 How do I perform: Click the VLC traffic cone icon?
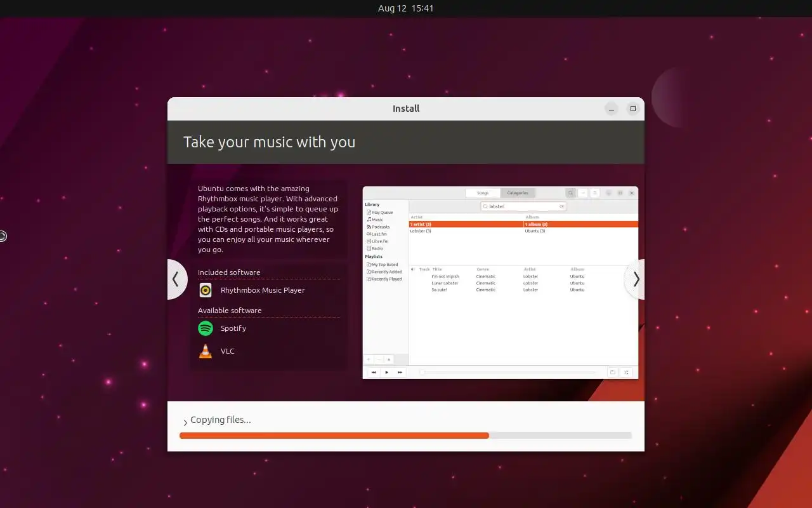(x=206, y=351)
